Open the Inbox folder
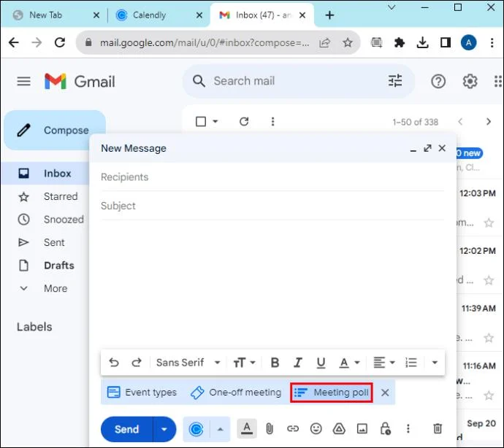The image size is (504, 448). pyautogui.click(x=45, y=174)
